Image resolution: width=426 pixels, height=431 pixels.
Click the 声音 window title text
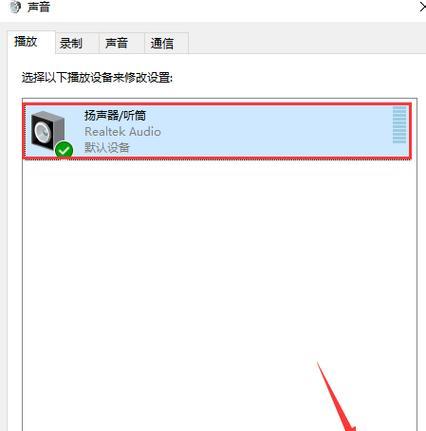click(39, 7)
